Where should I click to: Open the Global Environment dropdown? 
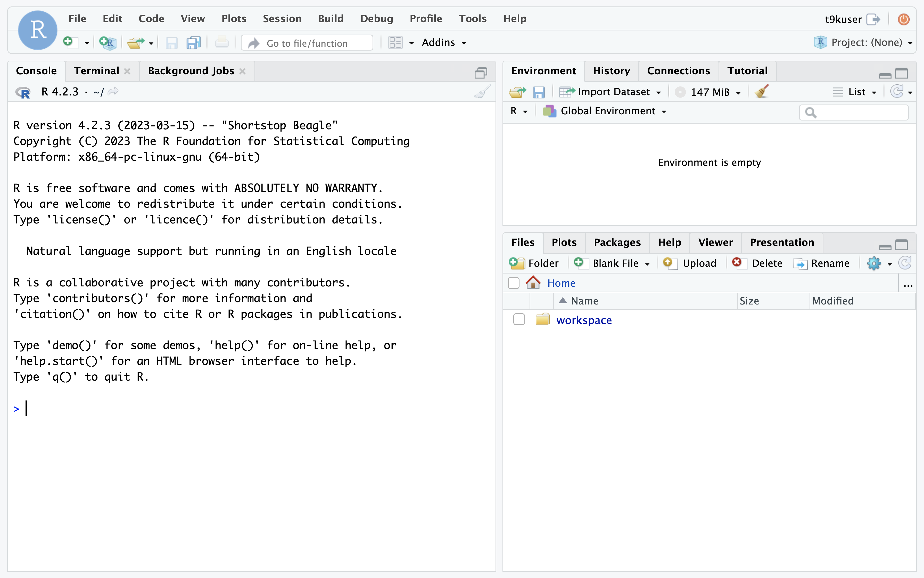605,111
